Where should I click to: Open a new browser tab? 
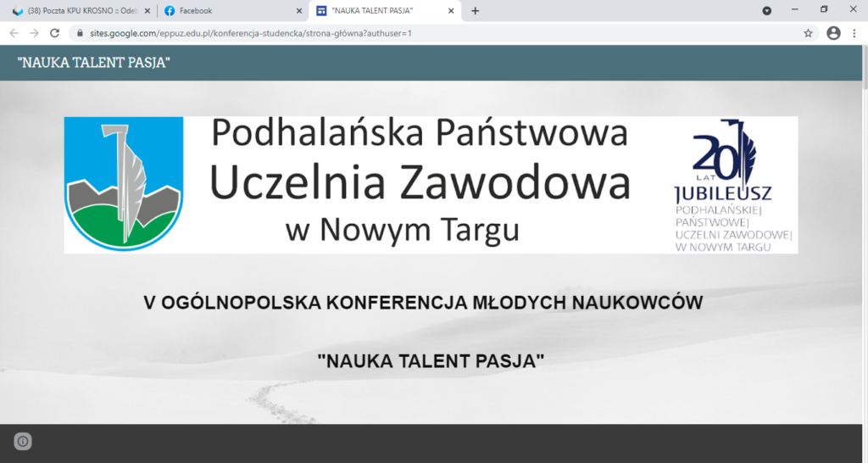tap(475, 10)
